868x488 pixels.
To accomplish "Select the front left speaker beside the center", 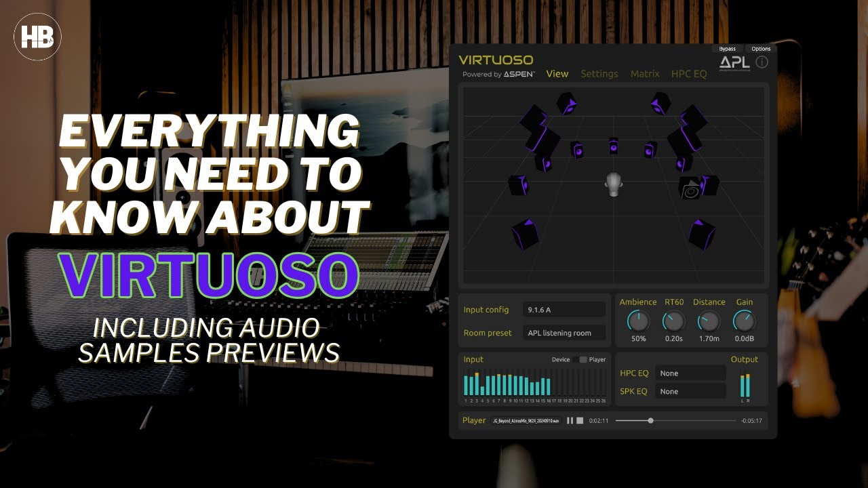I will click(x=577, y=150).
